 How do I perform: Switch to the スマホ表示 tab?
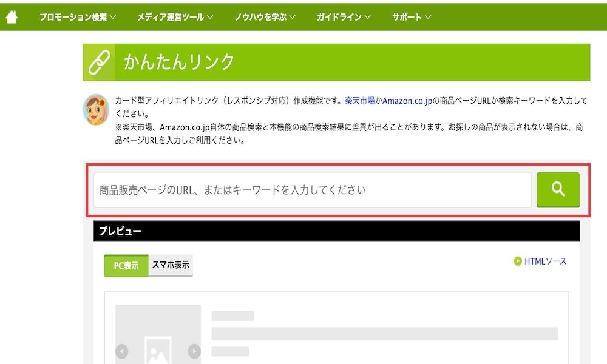click(171, 265)
